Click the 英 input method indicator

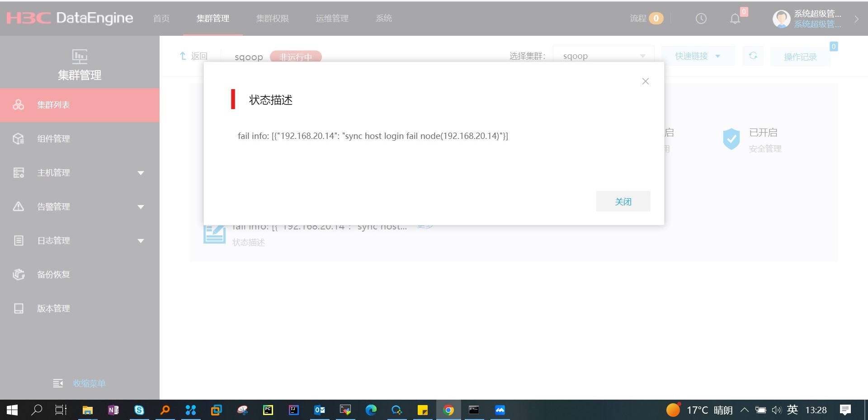pos(792,410)
